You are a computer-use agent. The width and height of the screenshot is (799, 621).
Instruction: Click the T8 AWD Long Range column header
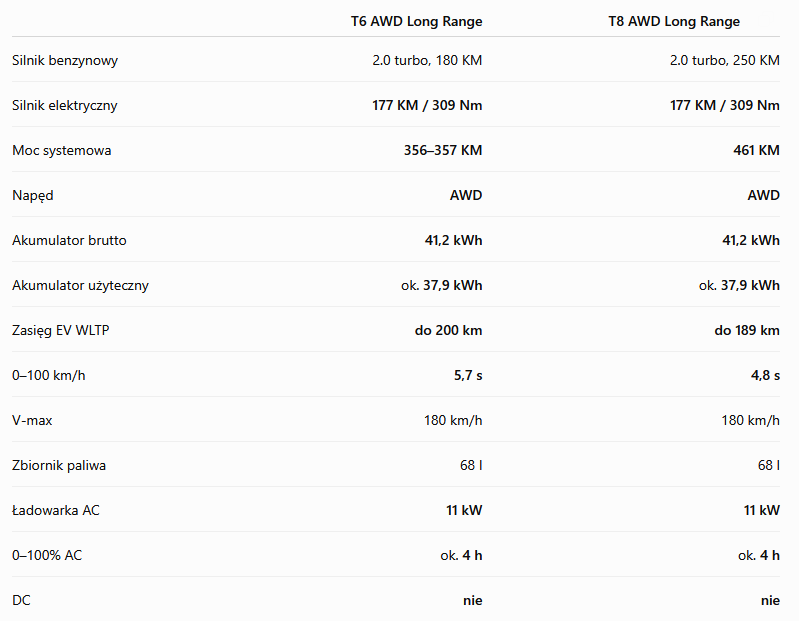[674, 21]
